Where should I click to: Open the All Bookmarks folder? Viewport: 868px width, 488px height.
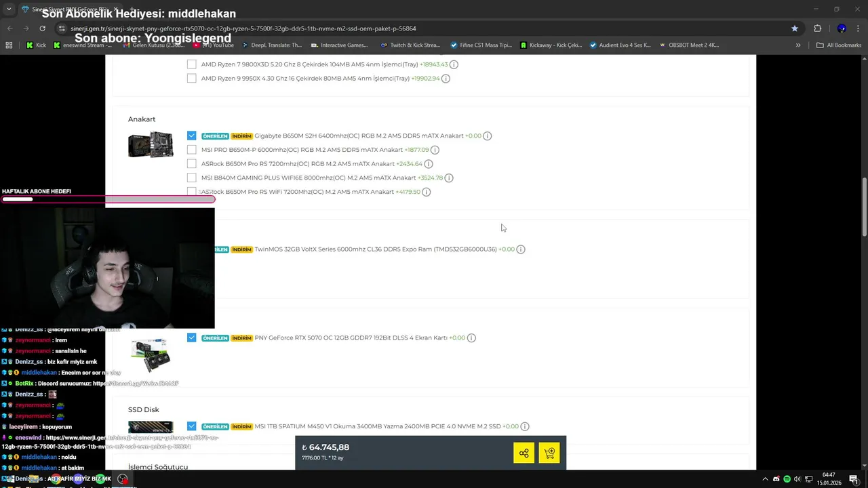tap(839, 45)
